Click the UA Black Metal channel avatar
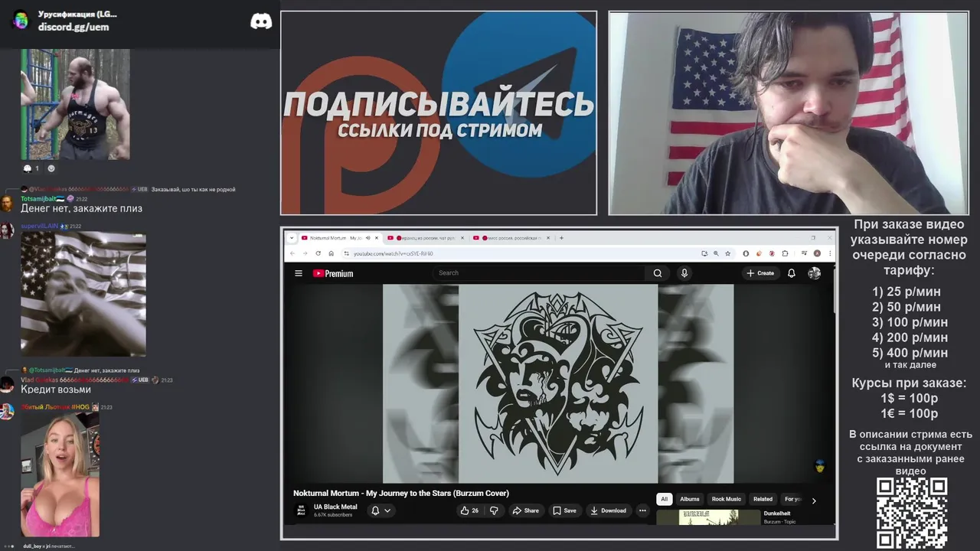Viewport: 980px width, 551px height. pyautogui.click(x=301, y=510)
